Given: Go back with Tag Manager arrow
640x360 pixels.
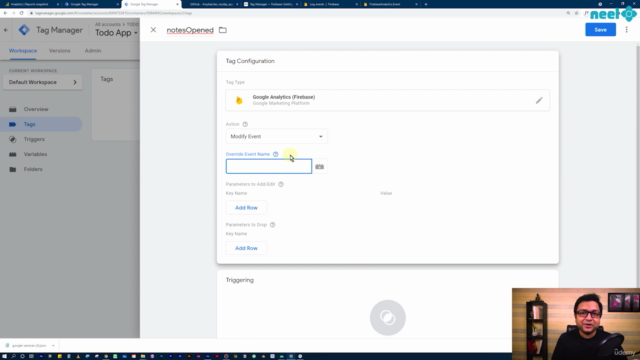Looking at the screenshot, I should [6, 30].
